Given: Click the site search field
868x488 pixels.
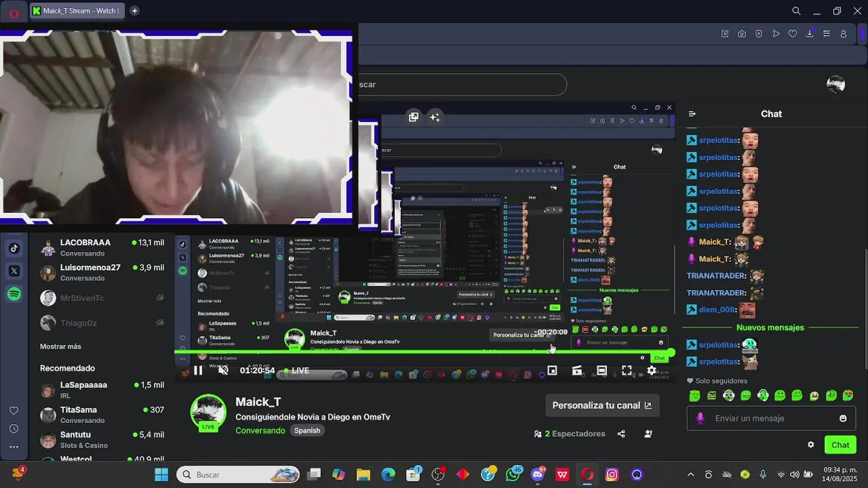Looking at the screenshot, I should [x=462, y=85].
